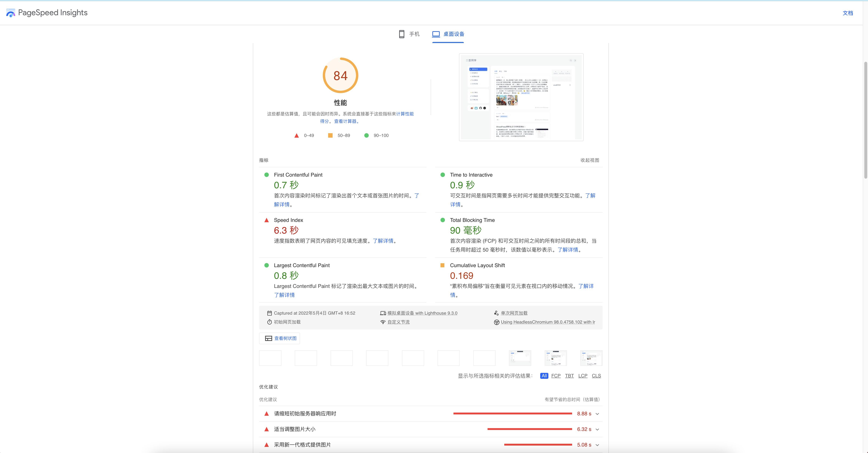Click the PageSpeed Insights logo icon
868x453 pixels.
pyautogui.click(x=10, y=13)
